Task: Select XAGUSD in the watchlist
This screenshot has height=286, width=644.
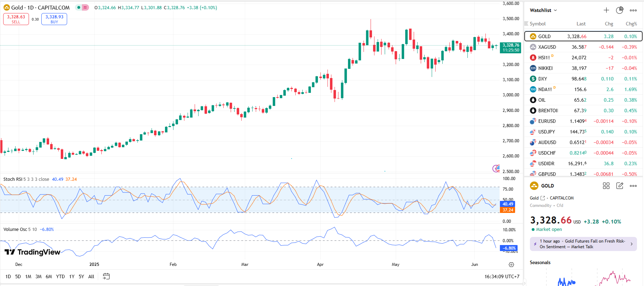Action: (547, 47)
